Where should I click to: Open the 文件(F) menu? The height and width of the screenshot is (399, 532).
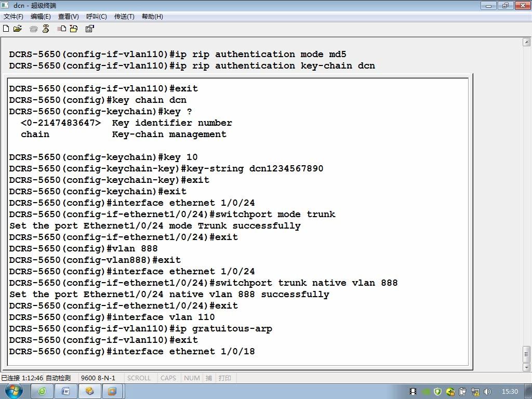[x=13, y=16]
